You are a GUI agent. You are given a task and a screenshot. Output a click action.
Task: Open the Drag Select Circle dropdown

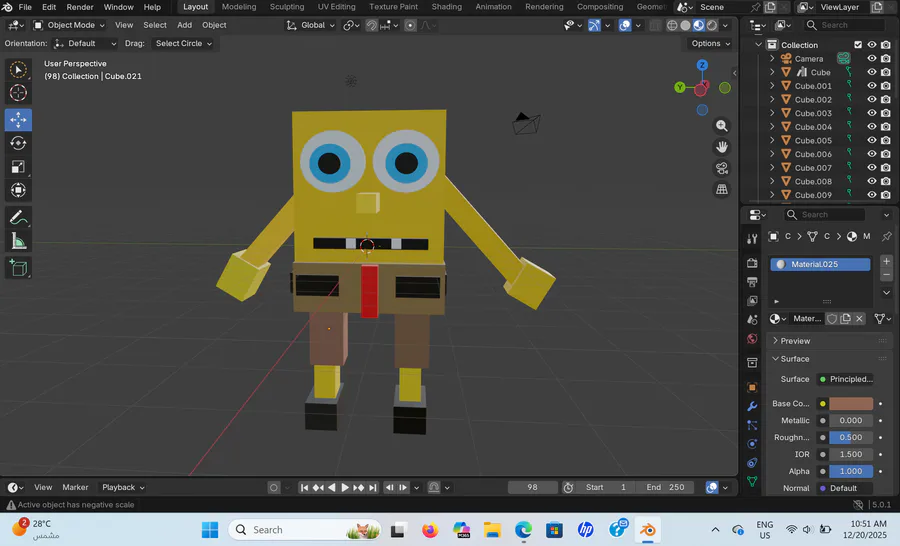point(183,44)
